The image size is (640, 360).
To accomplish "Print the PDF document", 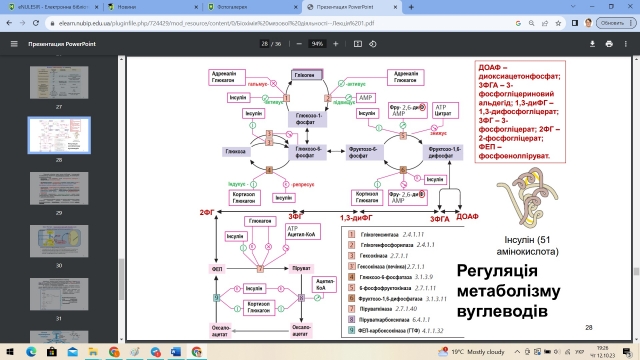I will pos(609,44).
